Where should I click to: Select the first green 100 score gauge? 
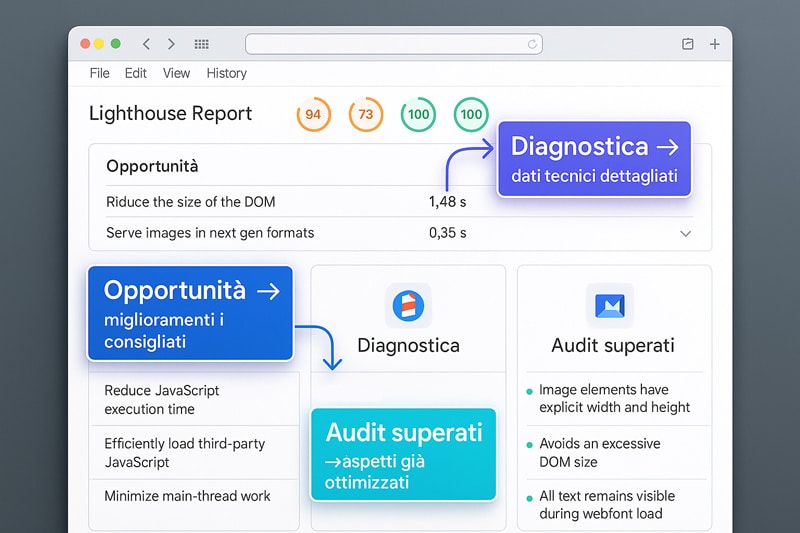[x=418, y=114]
